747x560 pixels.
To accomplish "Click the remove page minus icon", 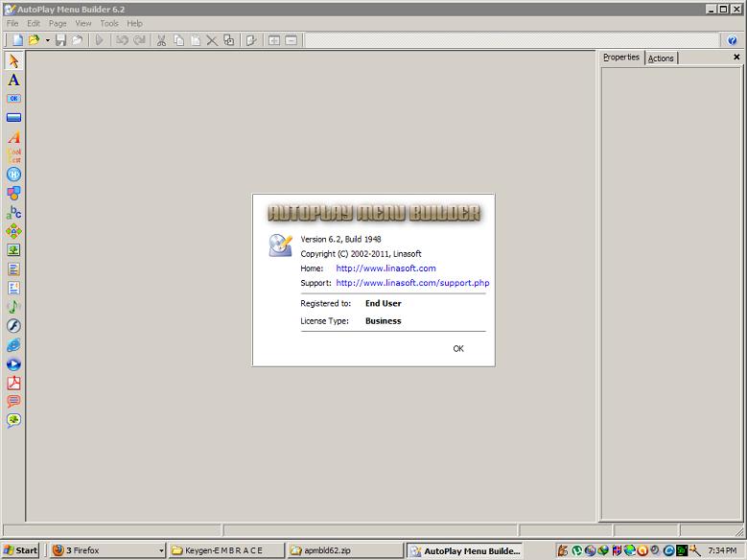I will click(x=292, y=40).
